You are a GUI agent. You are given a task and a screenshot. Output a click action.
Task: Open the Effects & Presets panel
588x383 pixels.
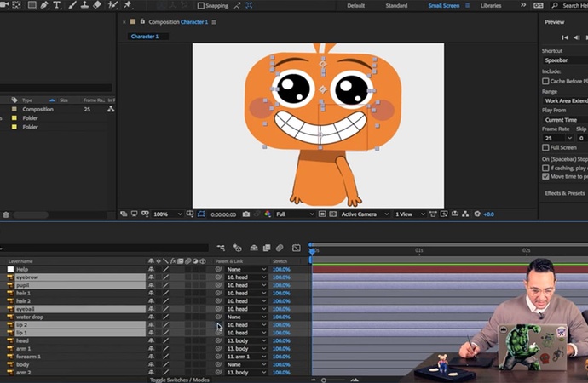pyautogui.click(x=564, y=193)
